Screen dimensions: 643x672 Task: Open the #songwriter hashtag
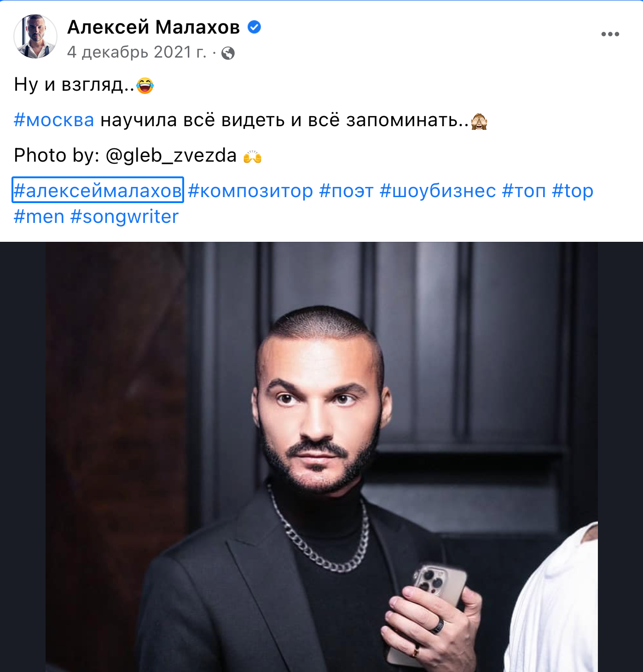(x=124, y=216)
